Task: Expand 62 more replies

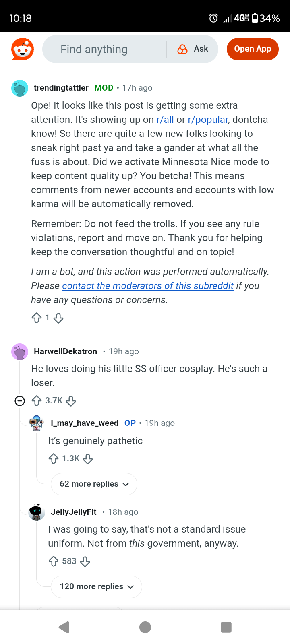Action: pyautogui.click(x=94, y=484)
